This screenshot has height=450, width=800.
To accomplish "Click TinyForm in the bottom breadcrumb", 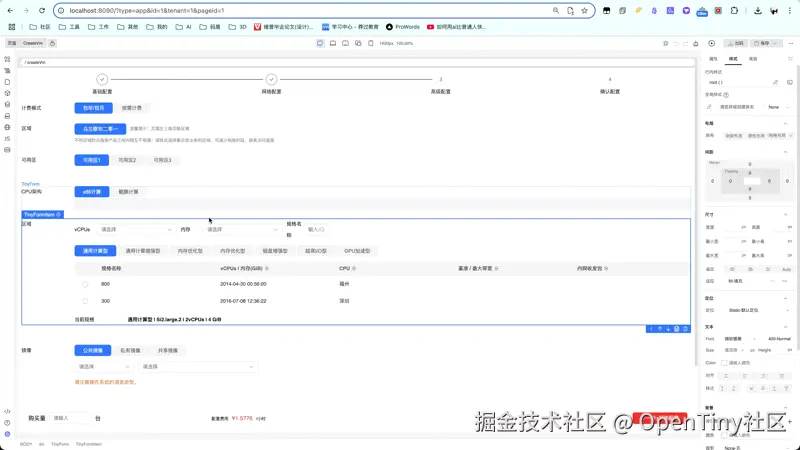I will [x=60, y=444].
